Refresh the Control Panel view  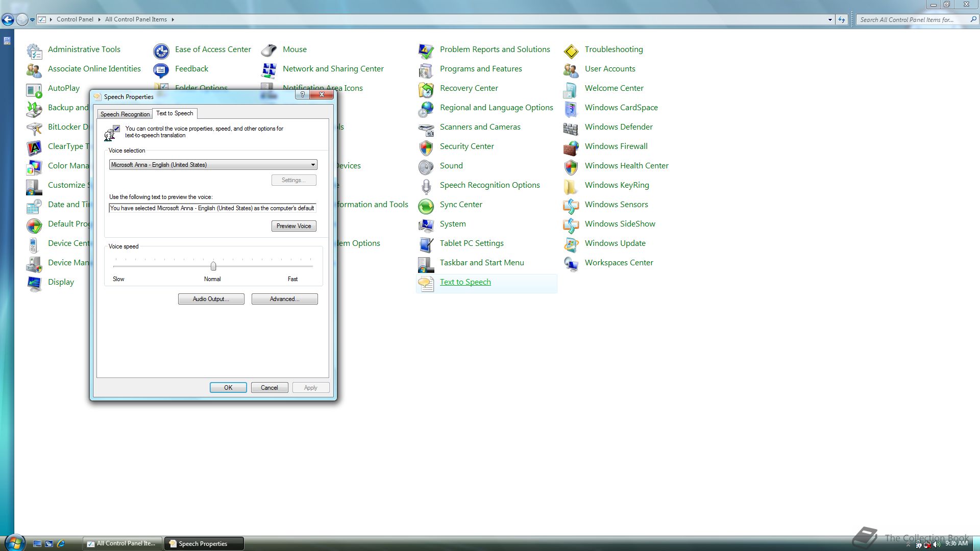pos(842,19)
